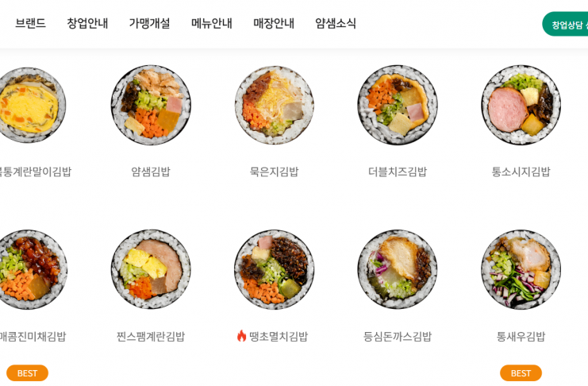Open the 더블치즈김밥 text label

click(x=398, y=172)
